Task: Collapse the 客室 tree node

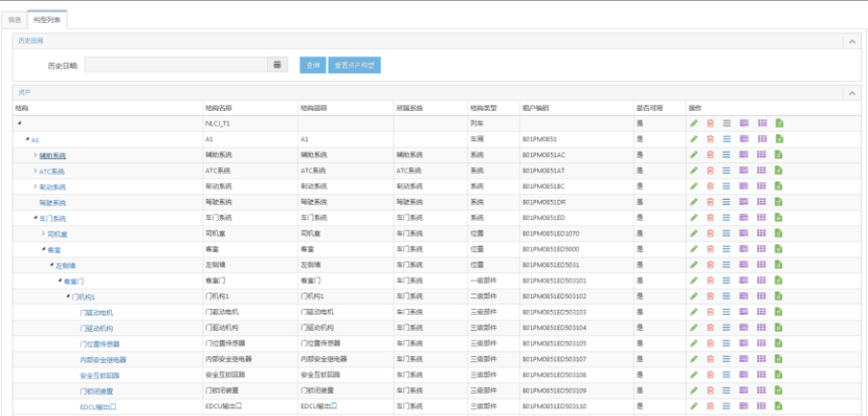Action: pyautogui.click(x=43, y=249)
